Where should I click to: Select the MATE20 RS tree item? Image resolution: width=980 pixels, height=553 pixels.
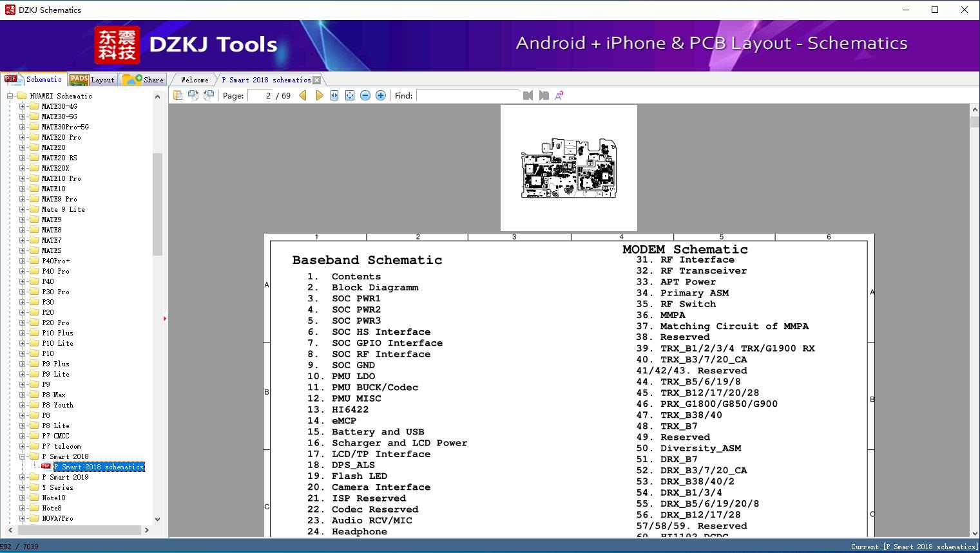59,158
